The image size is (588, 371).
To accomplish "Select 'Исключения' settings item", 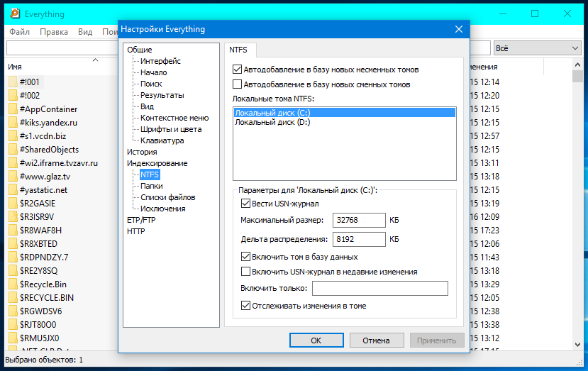I will point(162,209).
